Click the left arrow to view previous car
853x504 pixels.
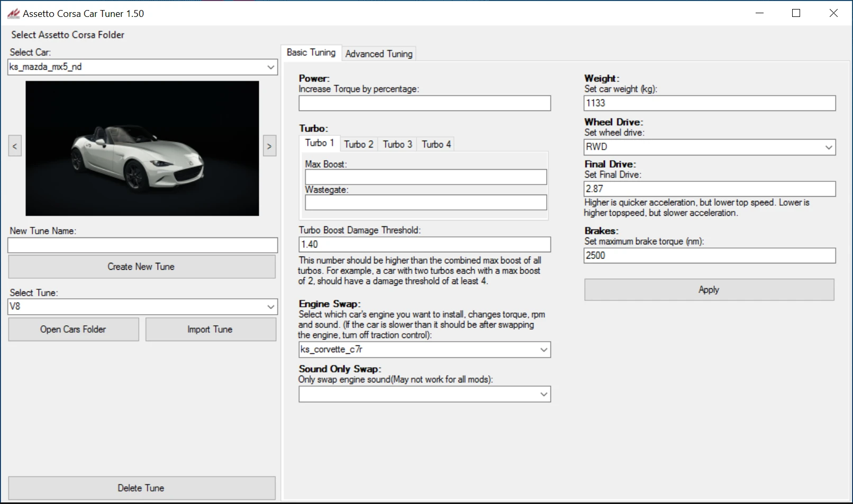tap(14, 146)
